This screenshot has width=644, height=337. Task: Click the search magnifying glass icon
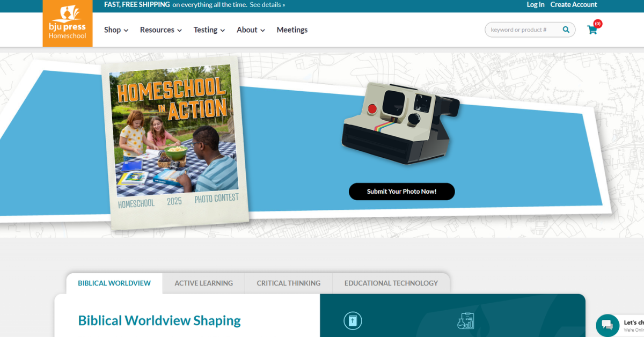[566, 30]
